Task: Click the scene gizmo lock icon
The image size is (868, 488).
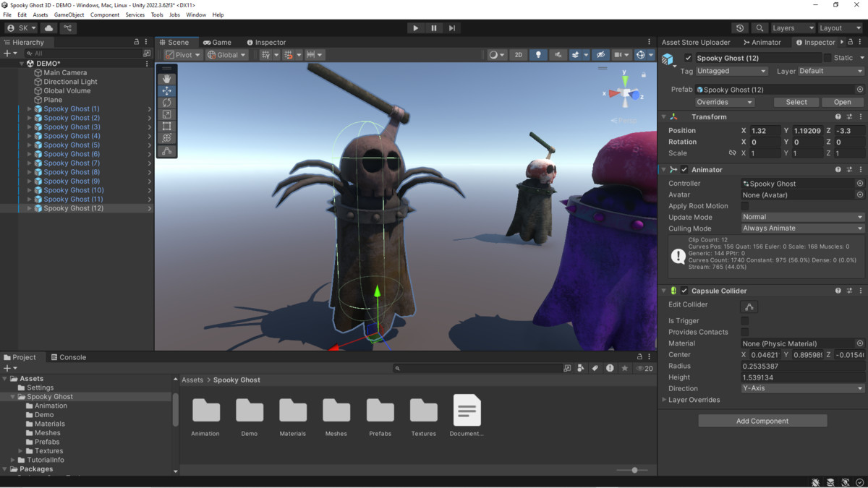Action: [644, 74]
